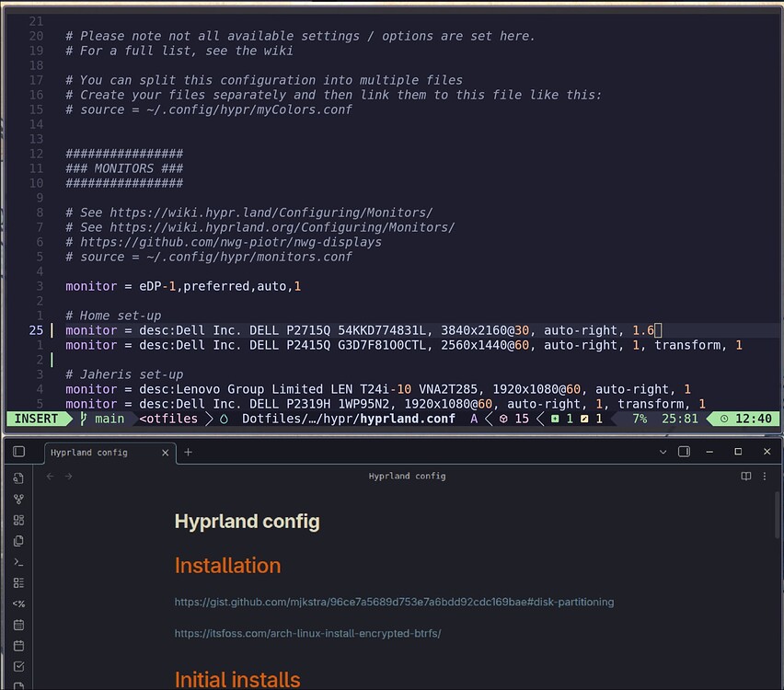Click Templater <% icon in ribbon
Screen dimensions: 784x690
19,604
